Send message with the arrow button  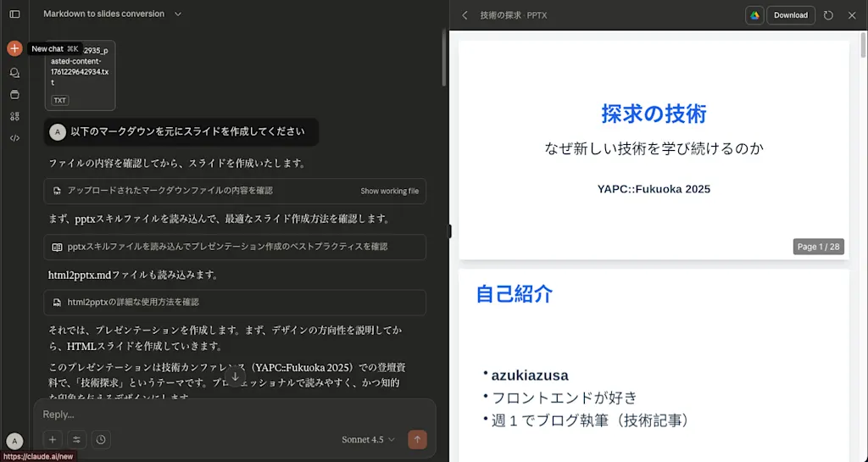(x=417, y=439)
